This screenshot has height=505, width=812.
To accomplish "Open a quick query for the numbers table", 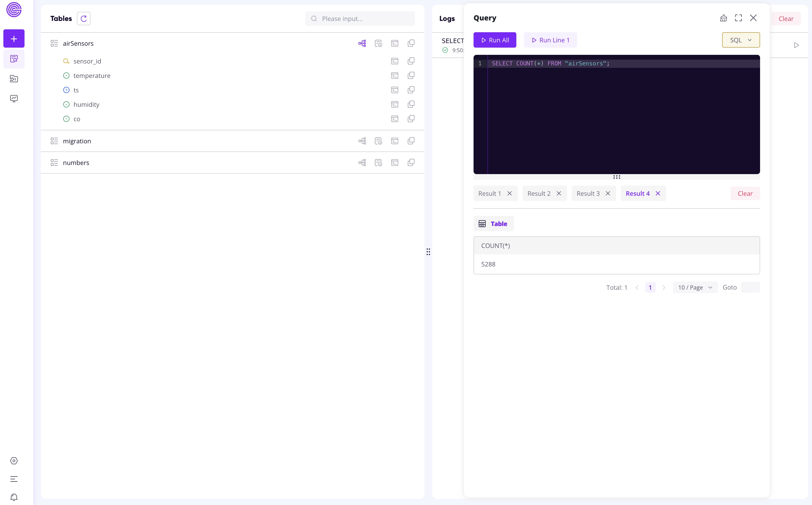I will (x=395, y=163).
